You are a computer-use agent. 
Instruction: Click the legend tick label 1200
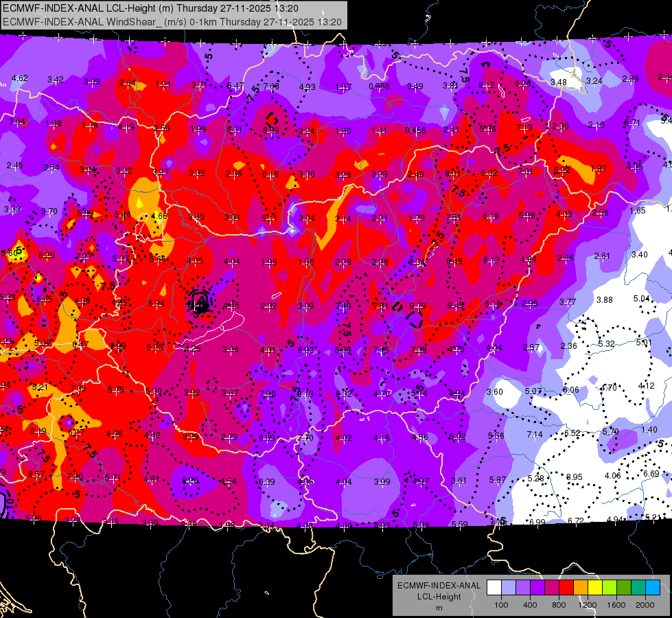click(x=587, y=605)
